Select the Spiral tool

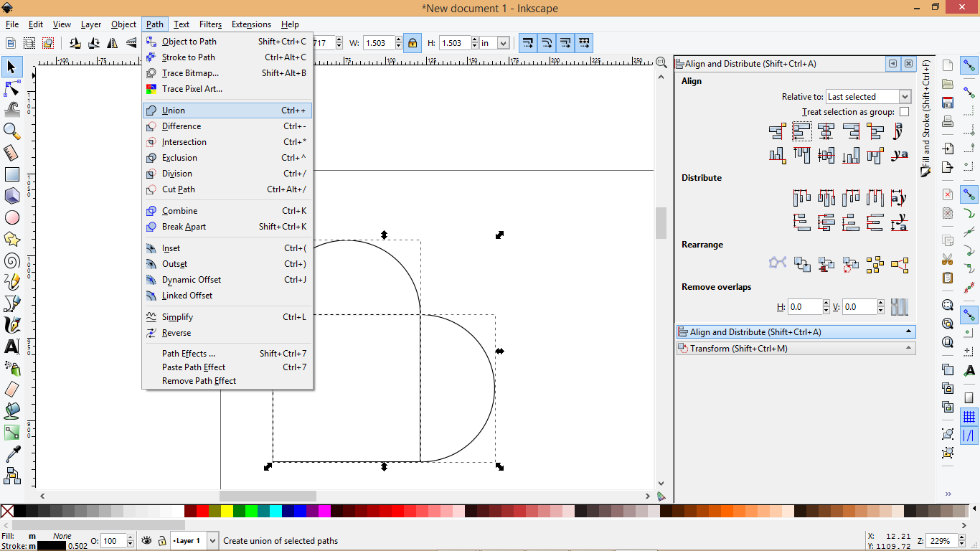point(11,260)
